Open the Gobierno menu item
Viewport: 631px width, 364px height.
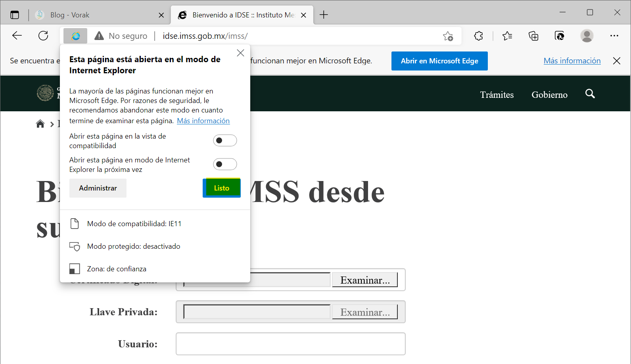pos(549,95)
